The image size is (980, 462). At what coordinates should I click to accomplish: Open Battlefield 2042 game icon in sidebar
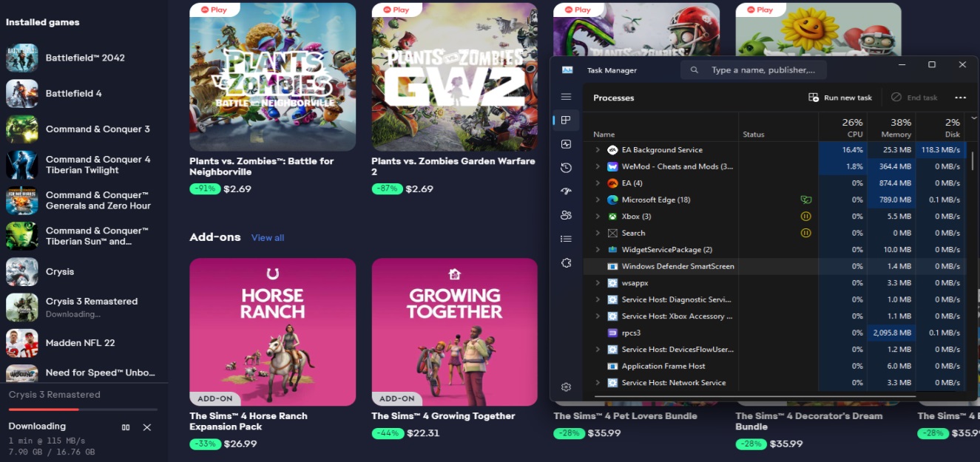point(21,58)
